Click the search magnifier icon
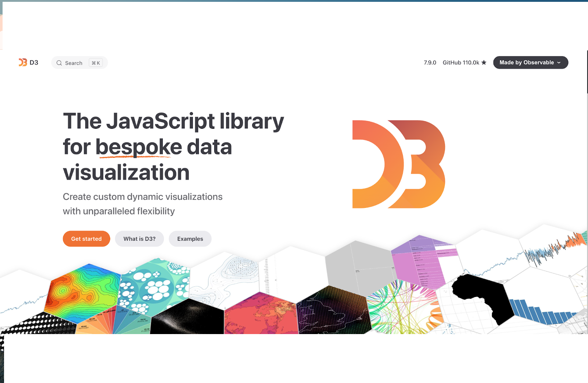Screen dimensions: 588x383 tap(59, 63)
